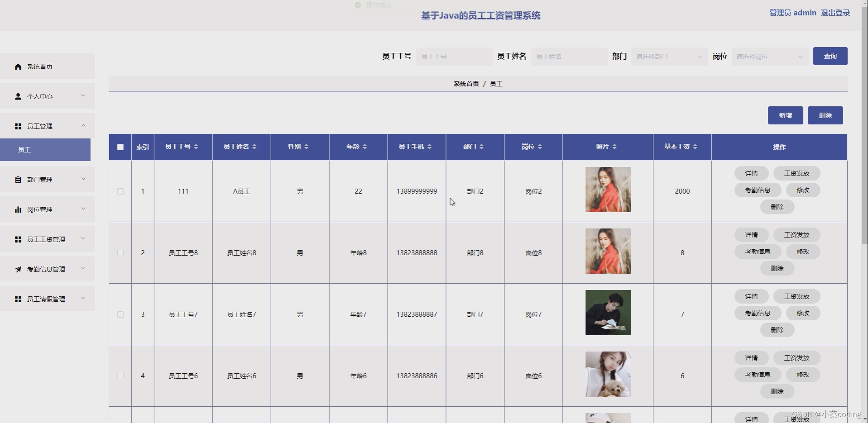Open the 岗位管理 menu label
The height and width of the screenshot is (423, 868).
click(x=40, y=209)
